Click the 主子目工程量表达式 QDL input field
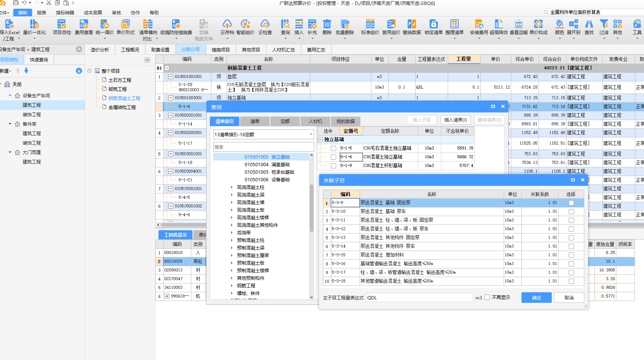 [419, 298]
